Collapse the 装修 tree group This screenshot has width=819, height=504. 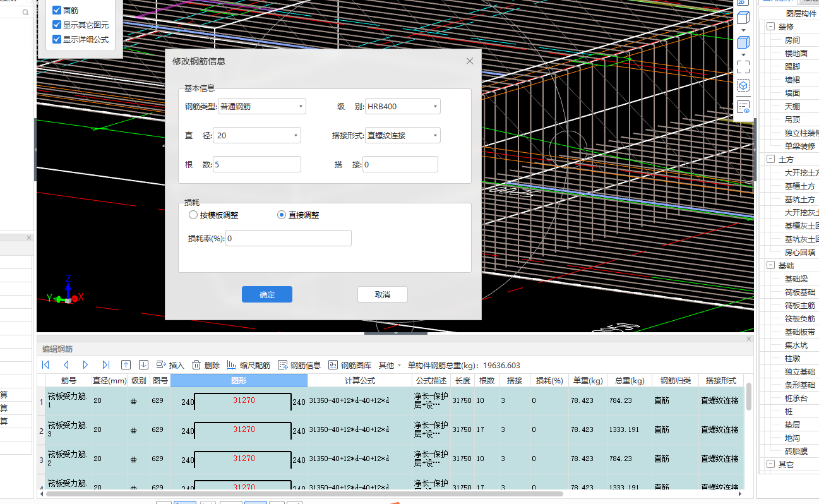coord(770,27)
